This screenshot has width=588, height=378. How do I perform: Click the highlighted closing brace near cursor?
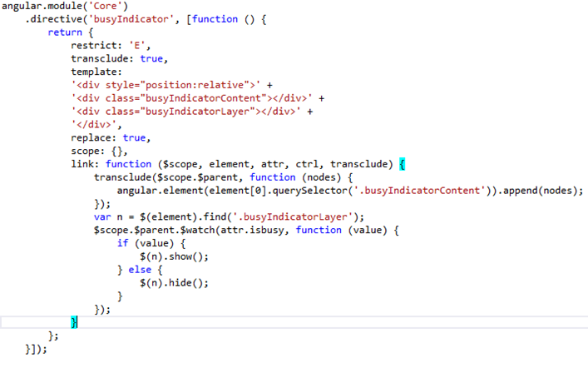coord(74,322)
